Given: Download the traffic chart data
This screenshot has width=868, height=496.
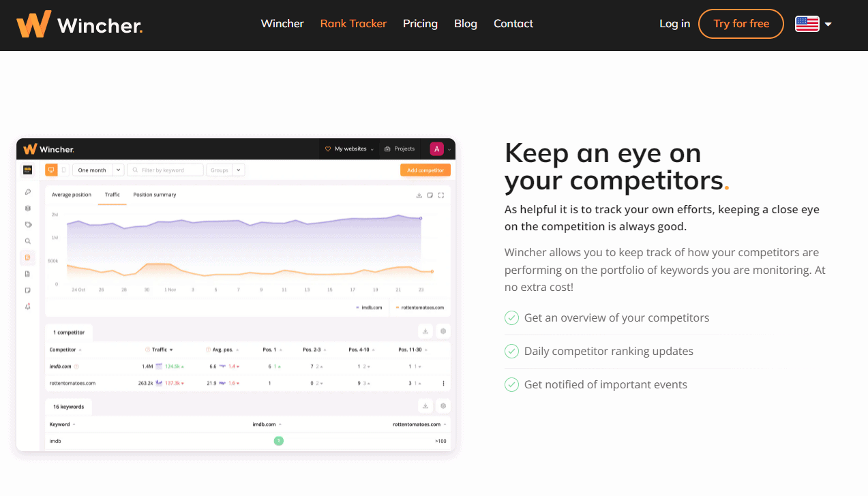Looking at the screenshot, I should [419, 196].
